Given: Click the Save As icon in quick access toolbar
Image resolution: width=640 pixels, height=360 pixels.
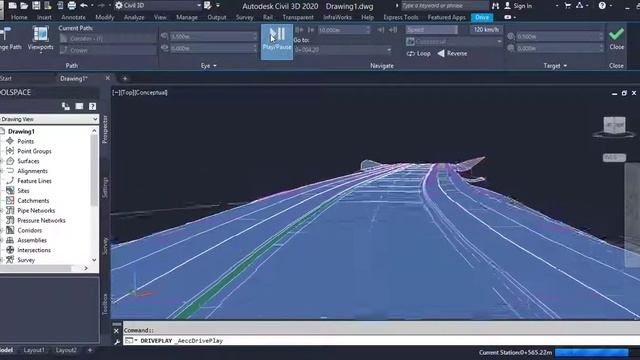Looking at the screenshot, I should tap(48, 6).
